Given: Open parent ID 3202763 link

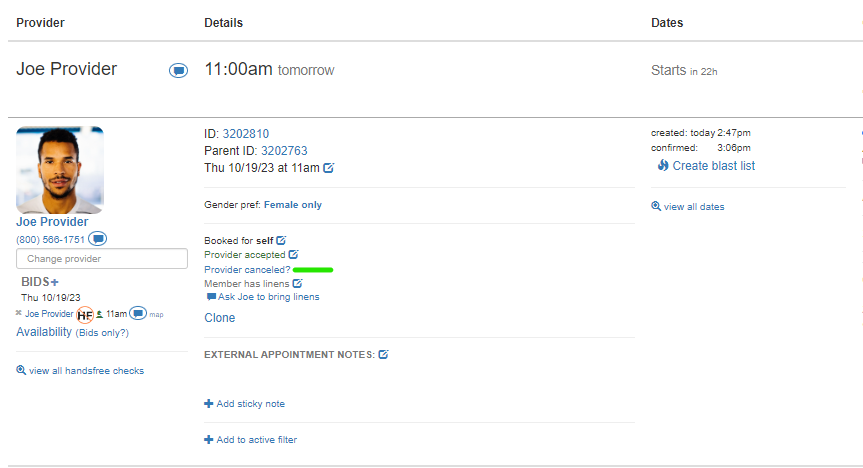Looking at the screenshot, I should [x=284, y=151].
